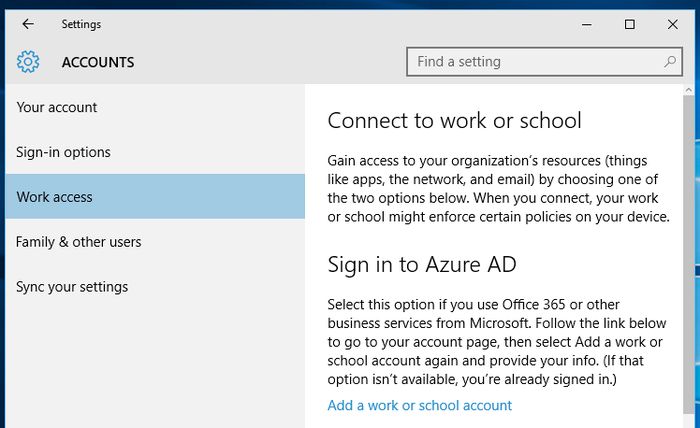Click the Settings window title text
Image resolution: width=700 pixels, height=428 pixels.
click(81, 24)
